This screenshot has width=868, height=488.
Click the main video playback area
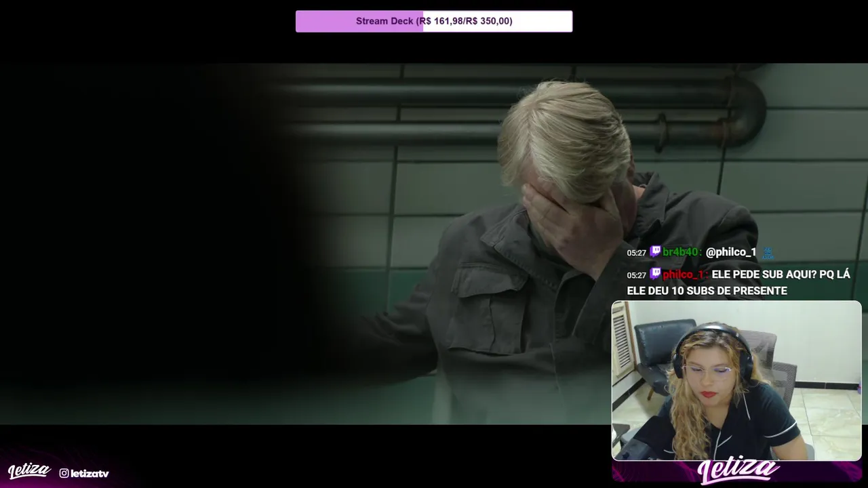[x=434, y=244]
